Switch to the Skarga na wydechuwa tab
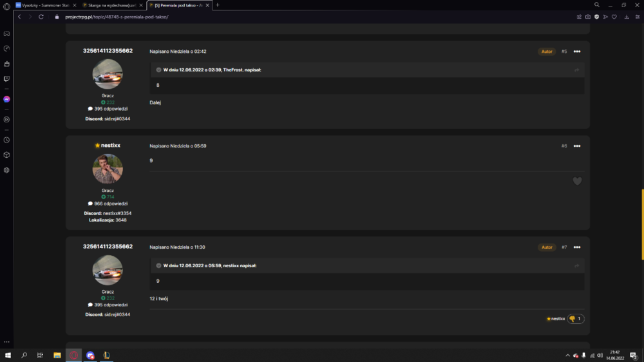The width and height of the screenshot is (644, 362). click(111, 5)
